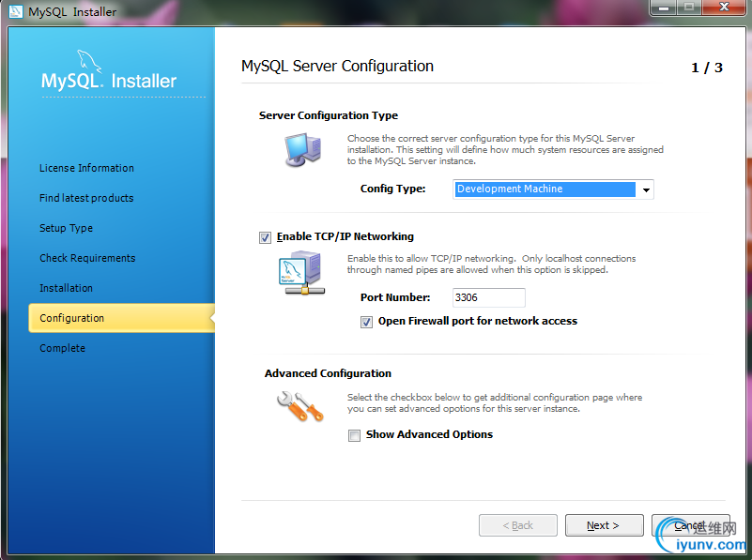Minimize the MySQL Installer window

663,8
